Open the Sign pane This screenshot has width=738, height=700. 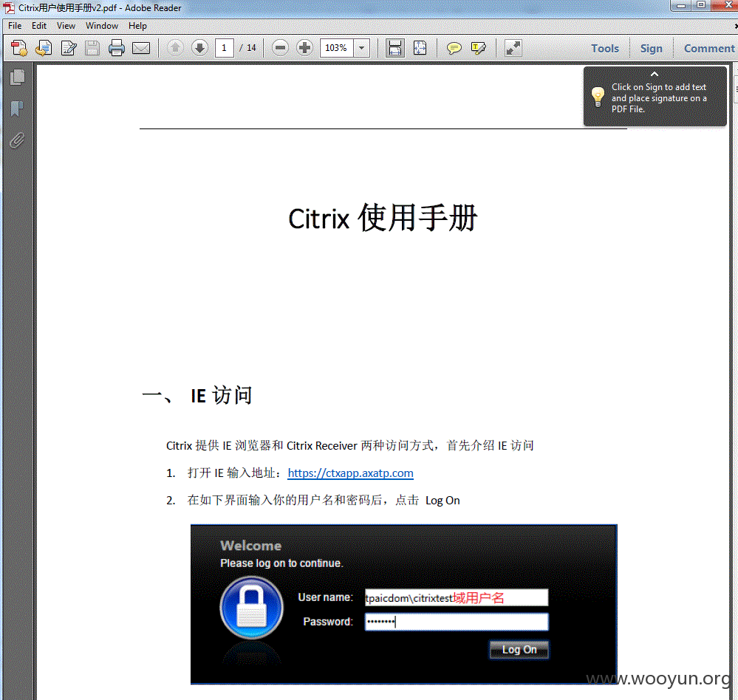click(x=651, y=49)
